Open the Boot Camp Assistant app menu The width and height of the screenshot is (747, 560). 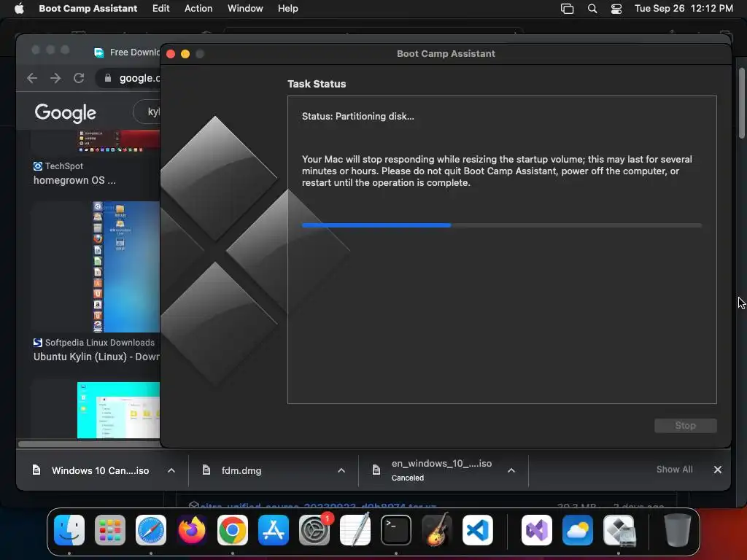(x=88, y=8)
